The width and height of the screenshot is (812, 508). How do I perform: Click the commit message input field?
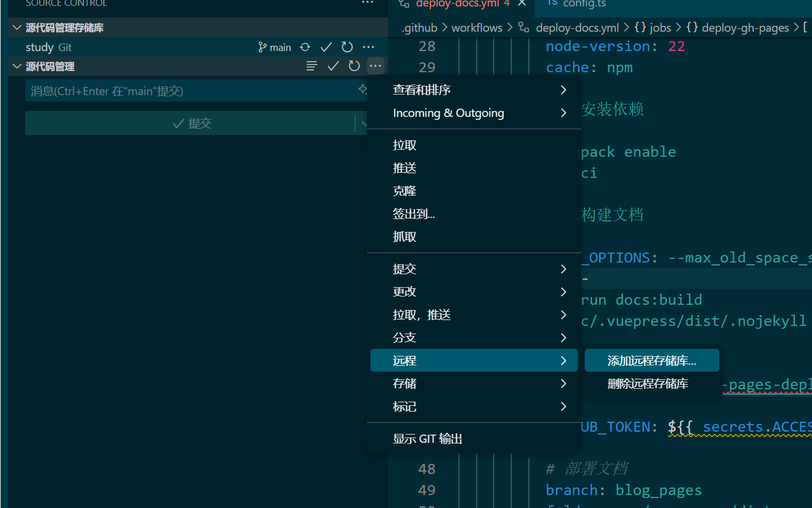(176, 90)
